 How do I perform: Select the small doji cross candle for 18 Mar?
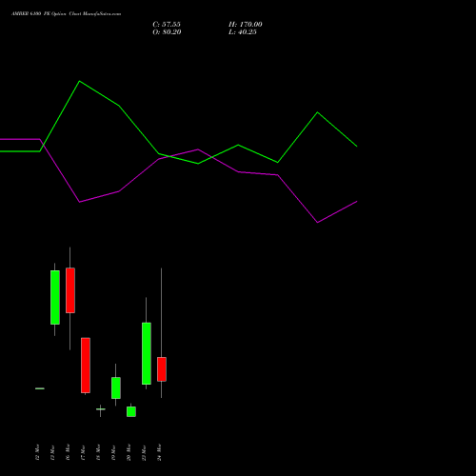[x=101, y=409]
